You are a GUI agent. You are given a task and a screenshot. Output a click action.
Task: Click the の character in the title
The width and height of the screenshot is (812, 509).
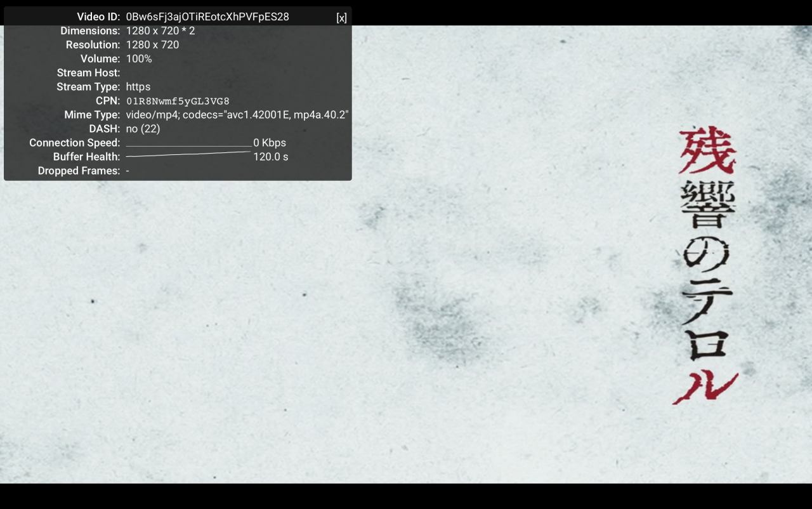(x=707, y=256)
